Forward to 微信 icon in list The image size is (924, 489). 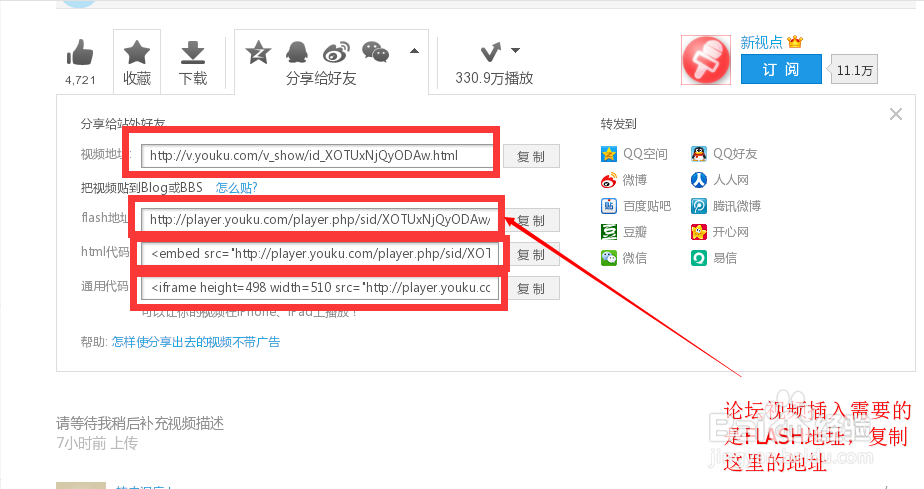(x=609, y=257)
